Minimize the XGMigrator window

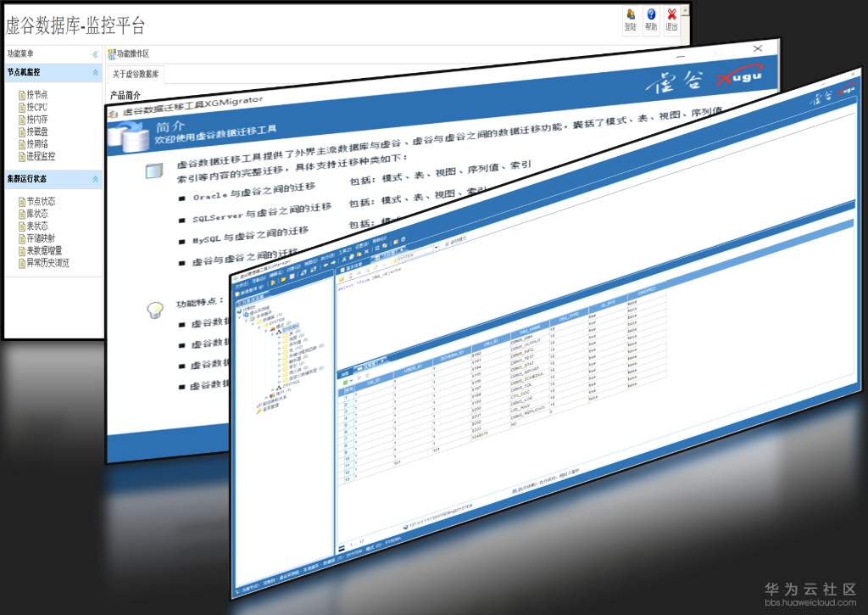coord(681,56)
